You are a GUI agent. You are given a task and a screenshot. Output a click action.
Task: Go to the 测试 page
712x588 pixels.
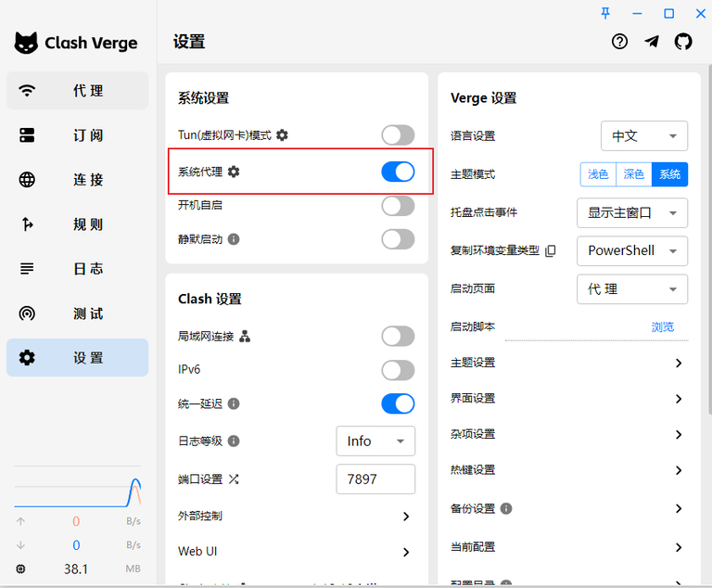click(77, 313)
